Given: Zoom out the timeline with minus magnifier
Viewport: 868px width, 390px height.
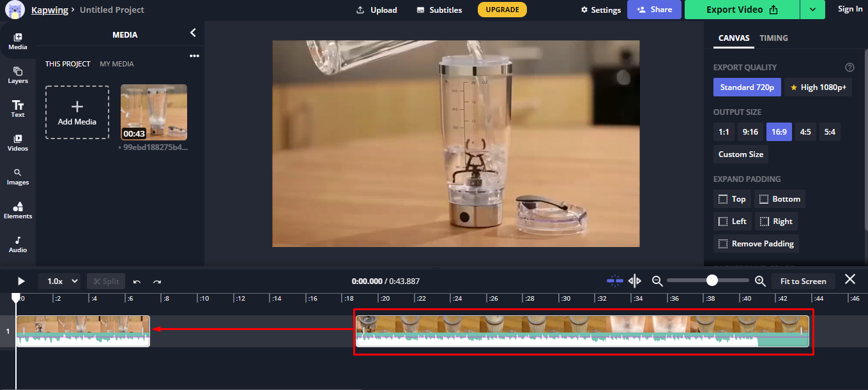Looking at the screenshot, I should coord(657,281).
